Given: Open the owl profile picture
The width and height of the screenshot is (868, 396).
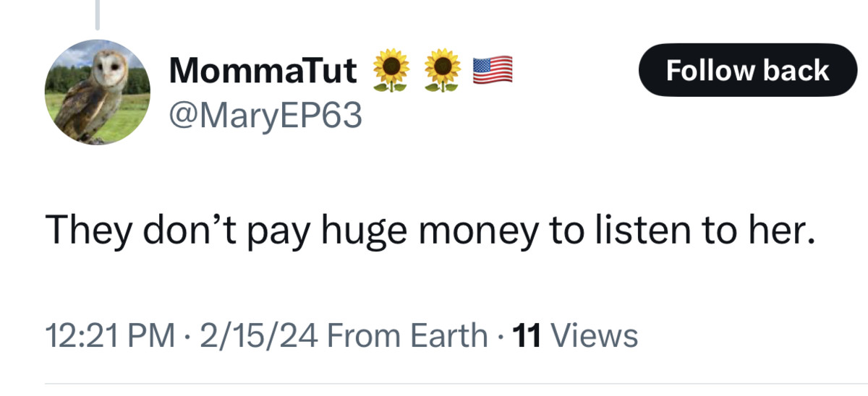Looking at the screenshot, I should (x=98, y=92).
